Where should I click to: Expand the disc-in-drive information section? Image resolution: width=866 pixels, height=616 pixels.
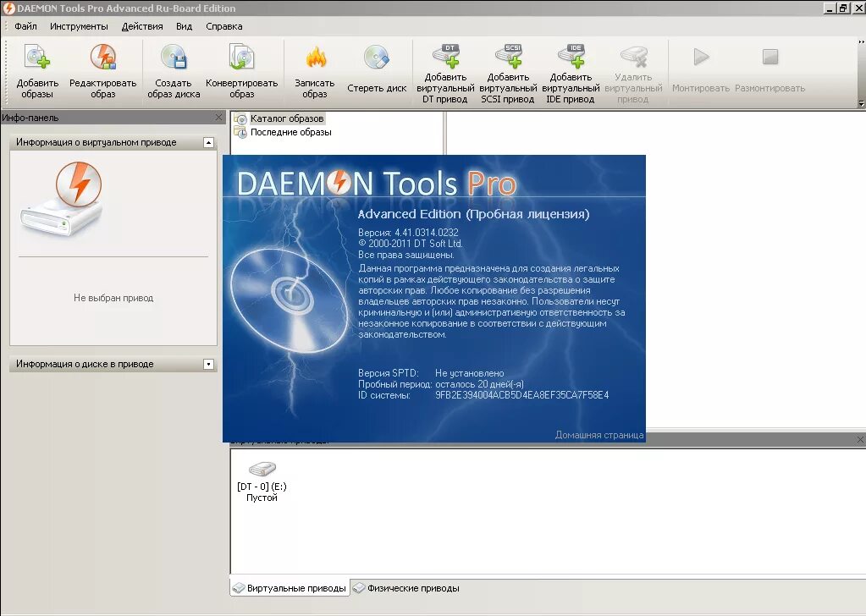tap(208, 365)
